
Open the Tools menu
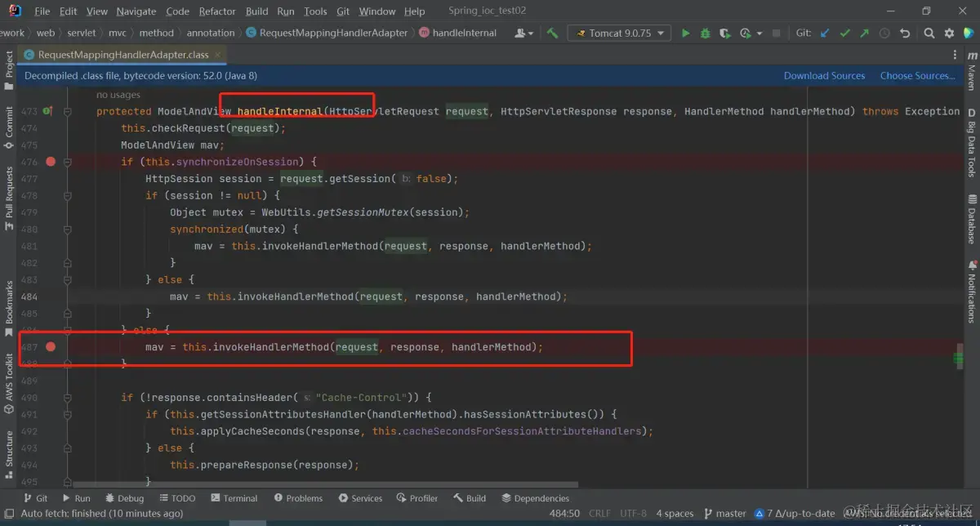point(315,11)
